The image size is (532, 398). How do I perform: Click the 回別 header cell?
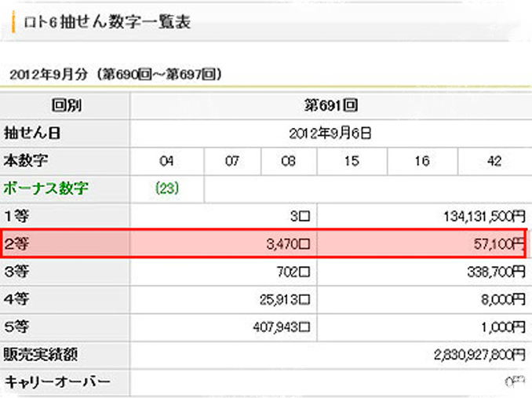pos(67,105)
